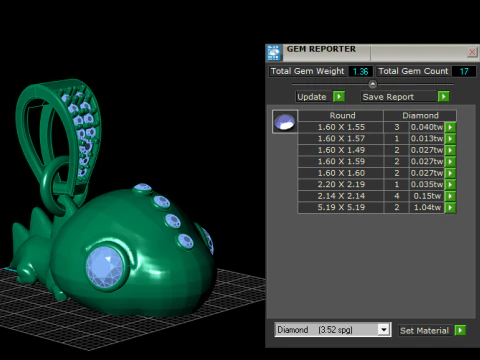Click the 0.013tw weight cell
The width and height of the screenshot is (480, 360).
point(427,139)
